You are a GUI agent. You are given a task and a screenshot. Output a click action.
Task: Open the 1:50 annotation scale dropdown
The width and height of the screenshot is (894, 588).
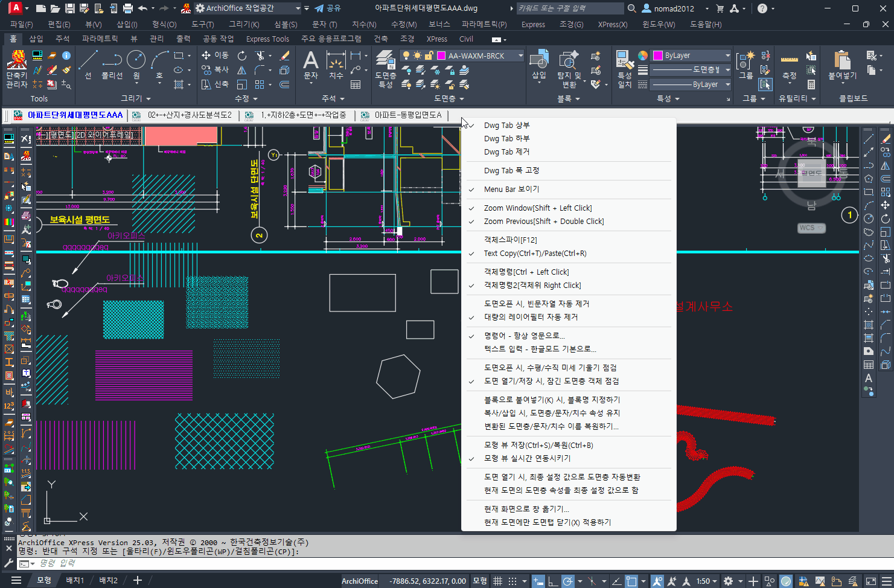pos(707,581)
